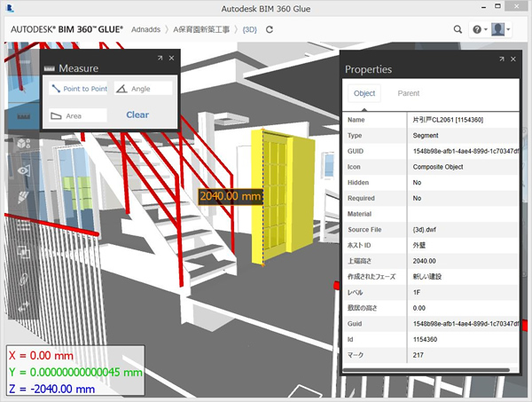
Task: Maximize the BIM 360 Glue window
Action: (x=497, y=6)
